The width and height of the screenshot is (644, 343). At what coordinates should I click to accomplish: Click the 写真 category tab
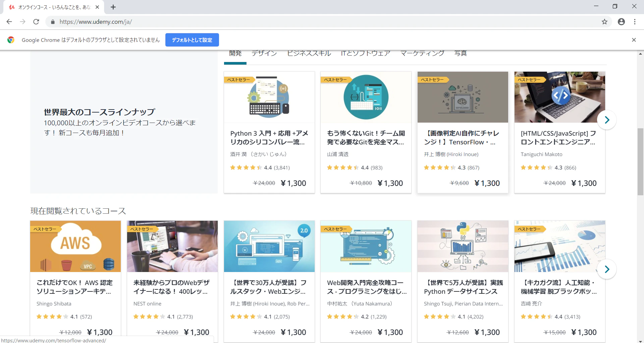[x=460, y=53]
